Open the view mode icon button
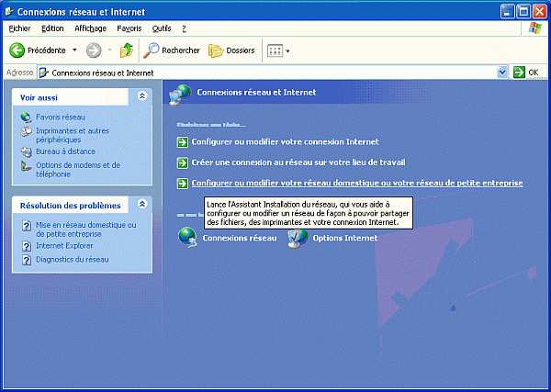 [x=275, y=50]
